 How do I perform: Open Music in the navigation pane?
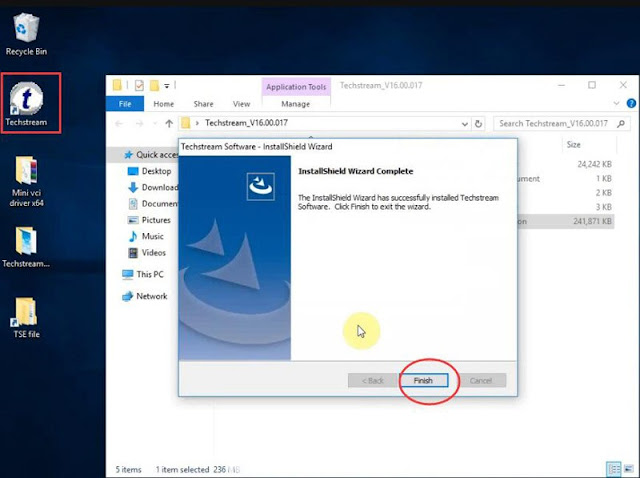(x=146, y=236)
